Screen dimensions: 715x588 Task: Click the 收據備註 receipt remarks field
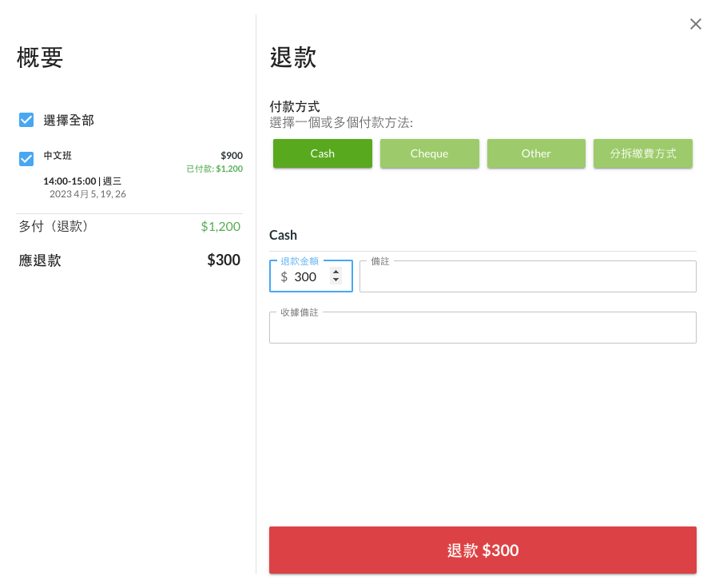point(483,328)
